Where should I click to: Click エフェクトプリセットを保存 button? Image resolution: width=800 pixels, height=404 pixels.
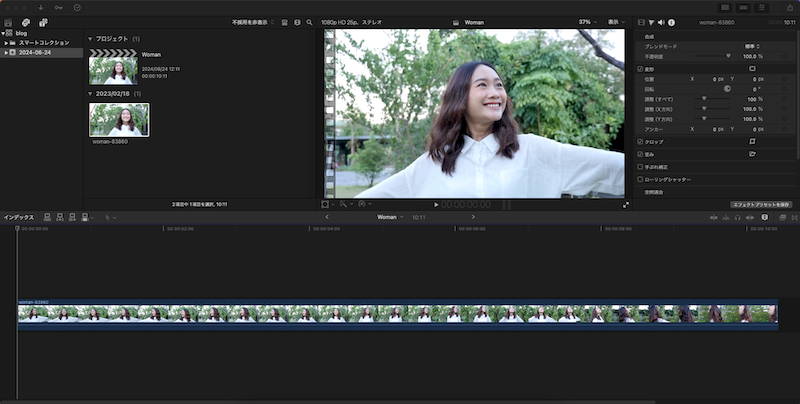[761, 205]
